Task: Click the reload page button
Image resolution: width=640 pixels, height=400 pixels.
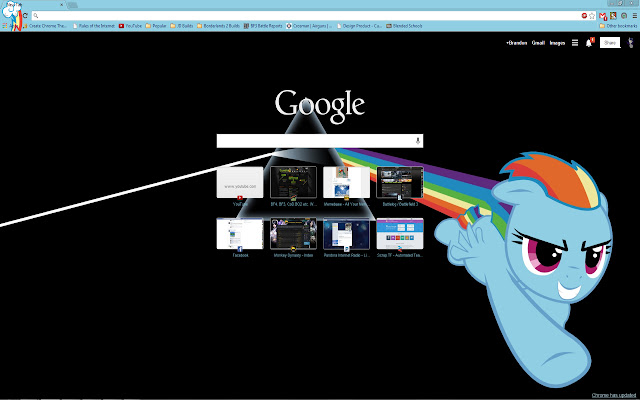Action: click(25, 16)
